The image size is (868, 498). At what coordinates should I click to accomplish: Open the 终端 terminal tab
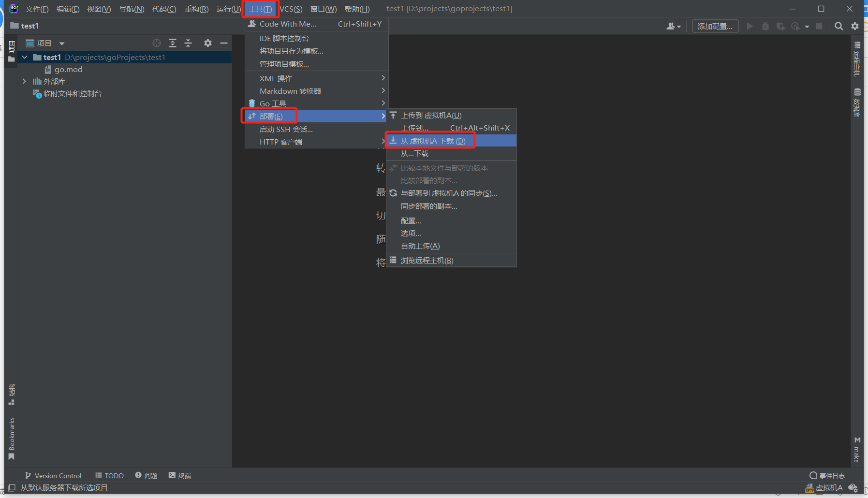[x=180, y=476]
